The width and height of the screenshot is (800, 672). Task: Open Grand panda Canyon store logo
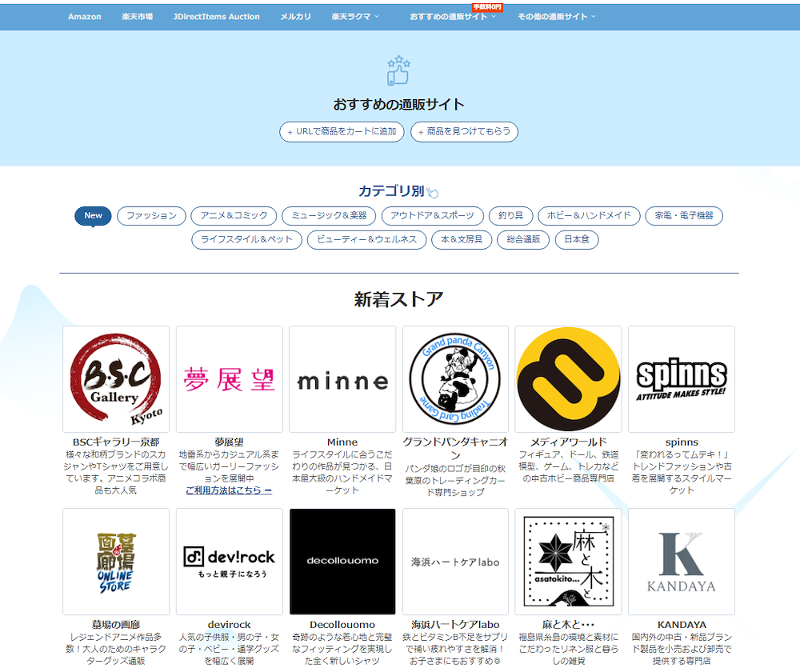456,379
